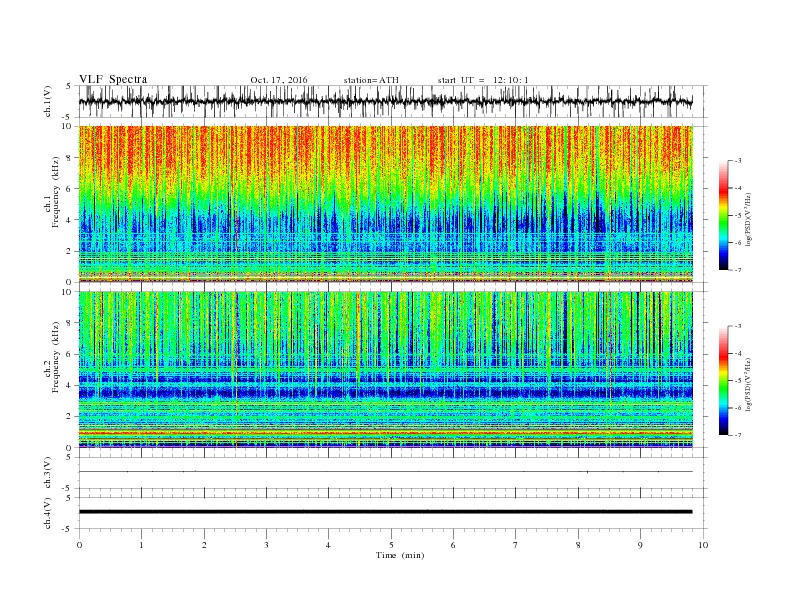Click the ch.2 spectrogram color bar
Image resolution: width=792 pixels, height=612 pixels.
coord(723,381)
